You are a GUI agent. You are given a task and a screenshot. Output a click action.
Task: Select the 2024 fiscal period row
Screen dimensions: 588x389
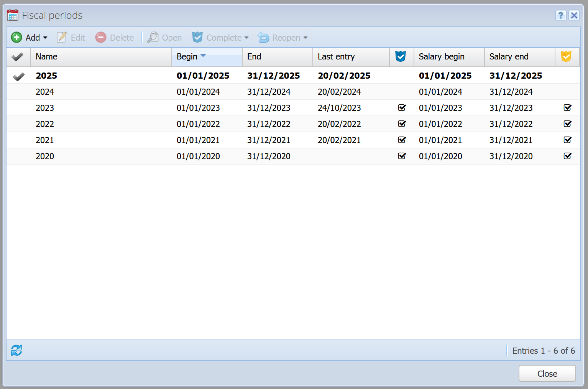[293, 92]
